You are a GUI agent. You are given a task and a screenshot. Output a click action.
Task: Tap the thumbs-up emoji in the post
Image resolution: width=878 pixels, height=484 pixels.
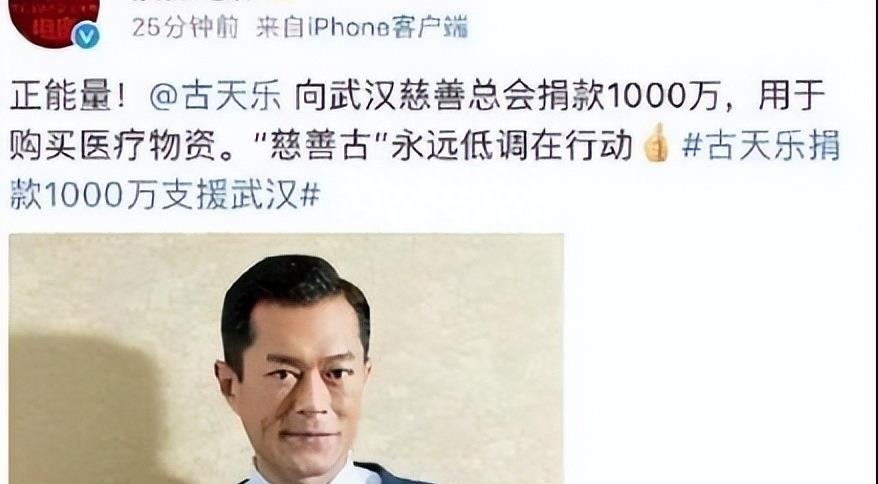pos(656,143)
